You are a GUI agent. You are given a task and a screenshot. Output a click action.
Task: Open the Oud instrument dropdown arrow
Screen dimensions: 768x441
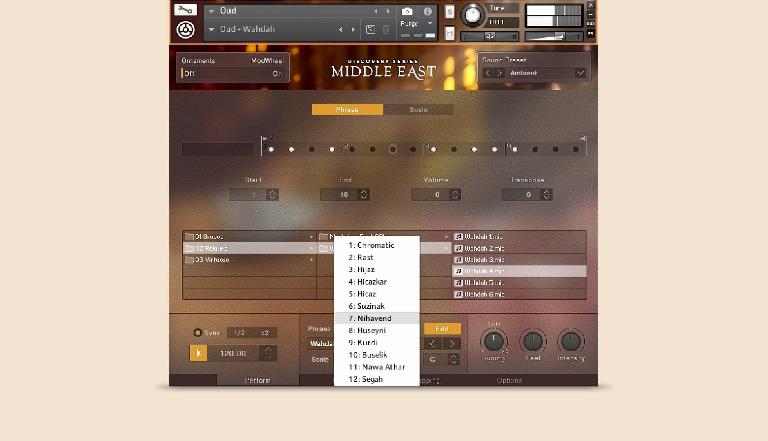point(212,11)
